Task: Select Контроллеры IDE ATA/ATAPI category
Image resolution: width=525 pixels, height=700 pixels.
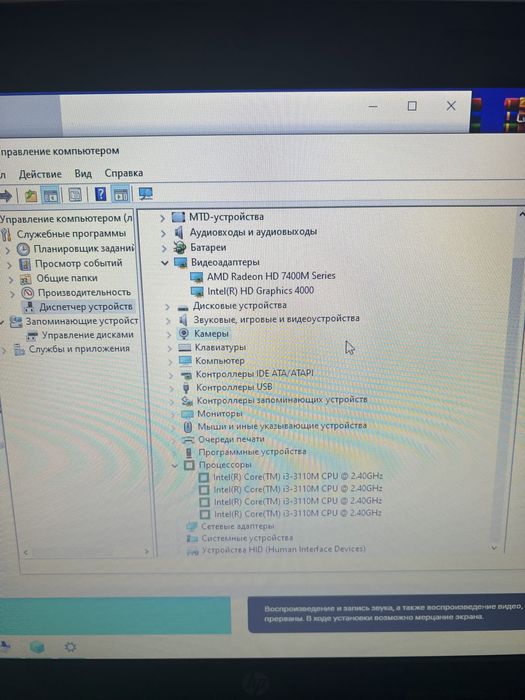Action: 254,374
